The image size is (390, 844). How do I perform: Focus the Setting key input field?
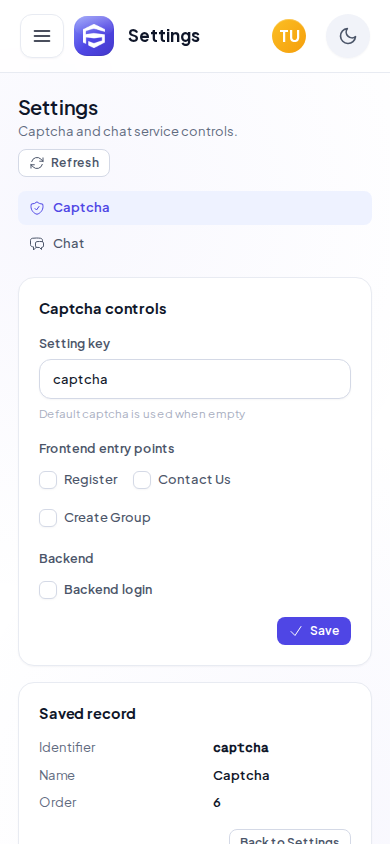(195, 379)
